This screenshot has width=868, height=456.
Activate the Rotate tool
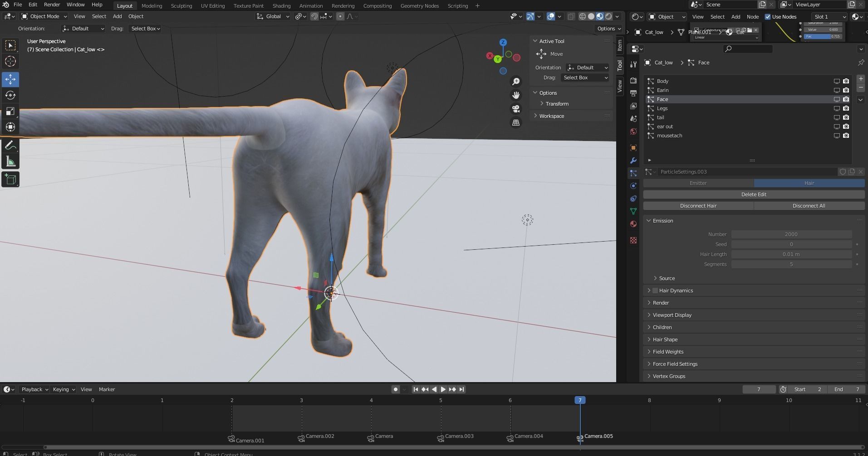(x=10, y=95)
